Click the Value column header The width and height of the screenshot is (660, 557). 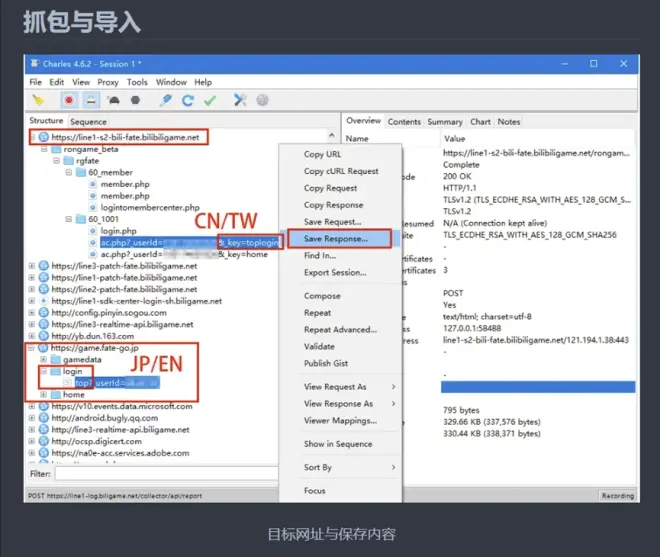455,139
